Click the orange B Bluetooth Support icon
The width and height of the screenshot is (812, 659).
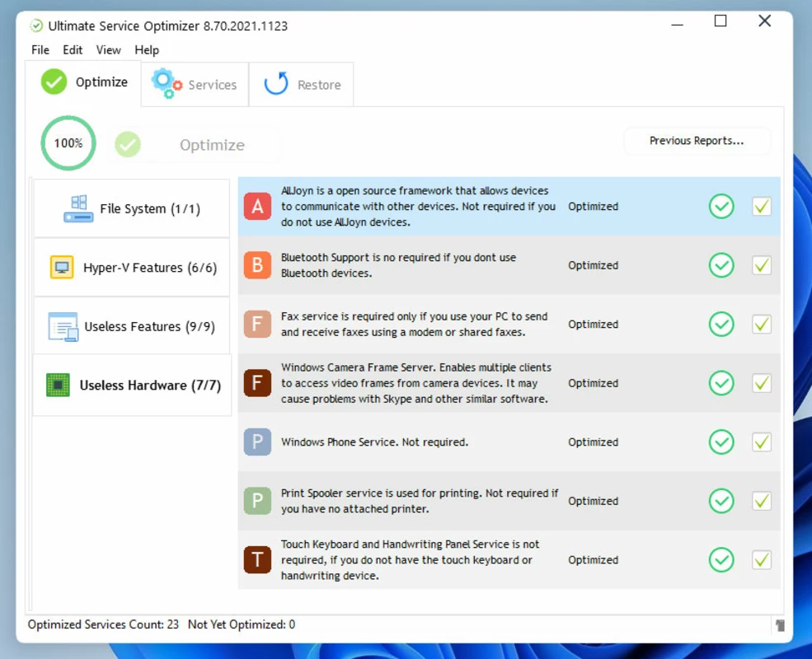[257, 265]
